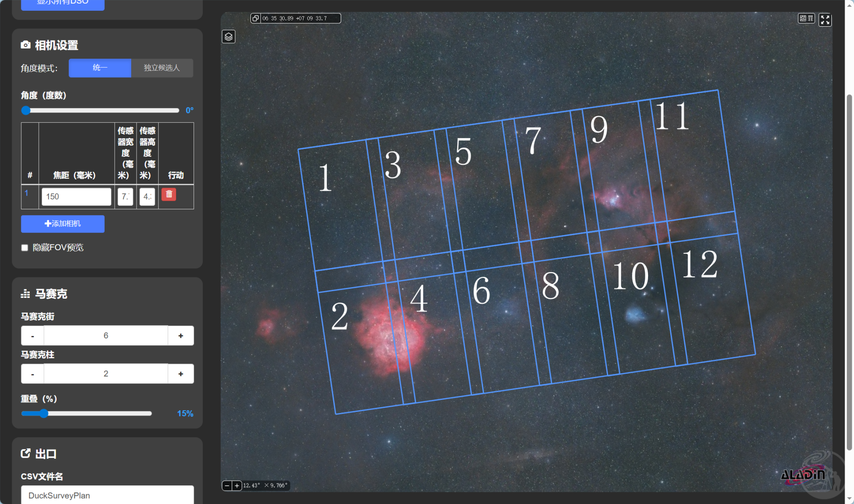Toggle 隐藏FOV预览 checkbox
The image size is (854, 504).
coord(25,248)
